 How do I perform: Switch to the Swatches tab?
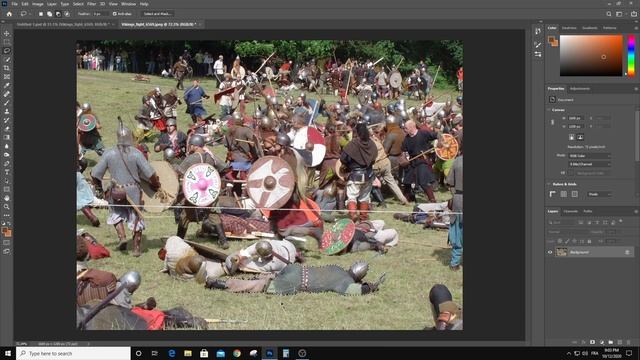569,28
